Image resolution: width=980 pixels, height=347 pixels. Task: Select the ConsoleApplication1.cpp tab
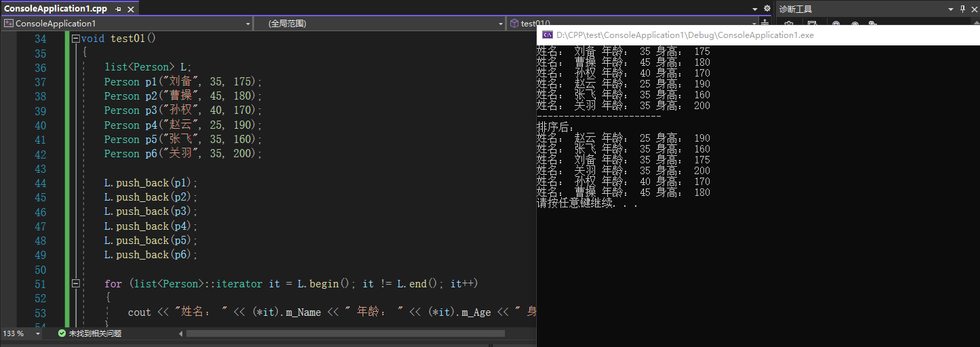pyautogui.click(x=56, y=9)
